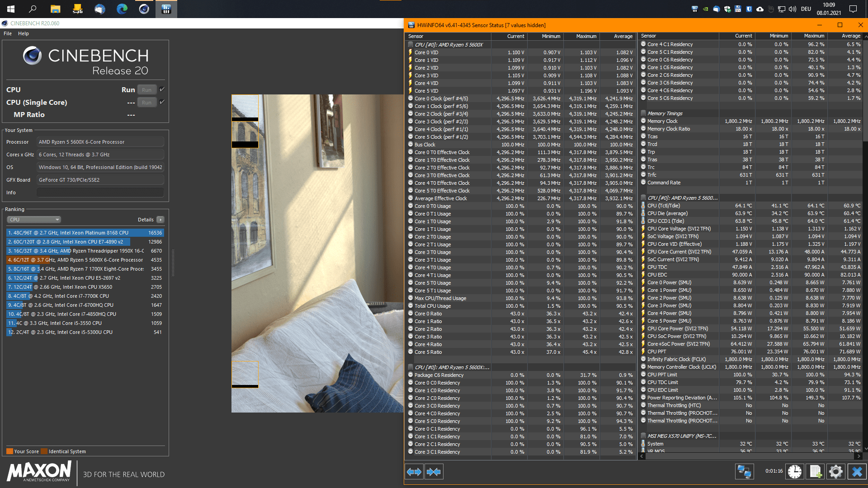Click the expand columns arrows icon in HWiNFO
The height and width of the screenshot is (488, 868).
[x=414, y=472]
